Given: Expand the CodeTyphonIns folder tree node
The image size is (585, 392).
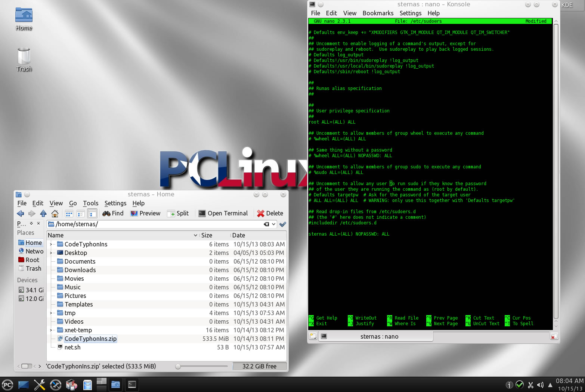Looking at the screenshot, I should tap(51, 245).
